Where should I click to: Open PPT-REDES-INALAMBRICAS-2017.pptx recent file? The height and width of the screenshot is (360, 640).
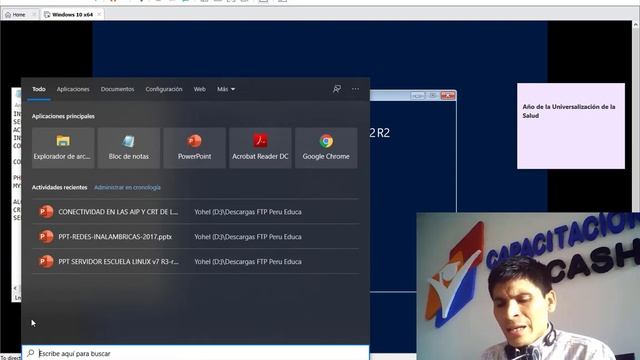(196, 236)
